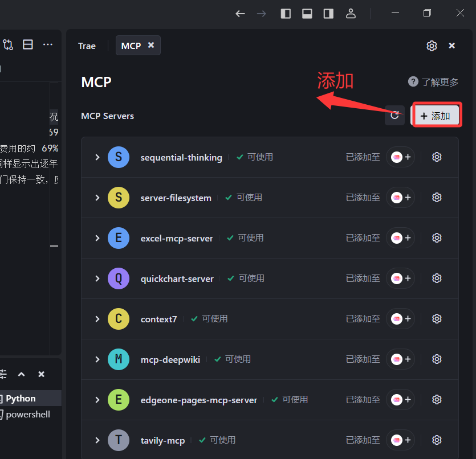Screen dimensions: 476x459
Task: Open the 了解更多 help link
Action: coord(433,82)
